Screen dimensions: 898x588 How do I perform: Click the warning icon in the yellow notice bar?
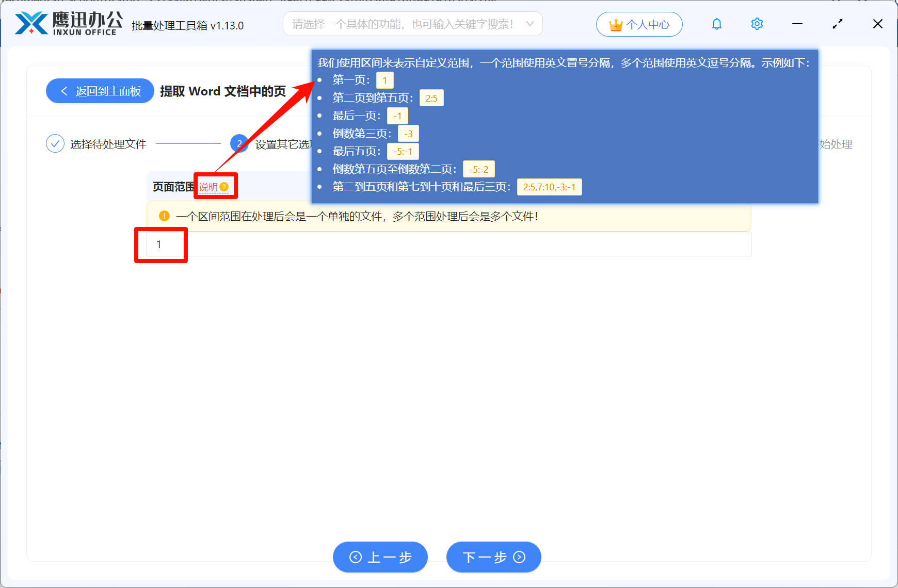pyautogui.click(x=164, y=217)
